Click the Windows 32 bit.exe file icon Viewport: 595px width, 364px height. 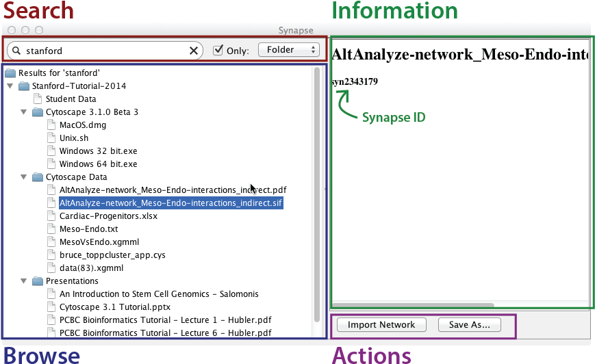51,151
